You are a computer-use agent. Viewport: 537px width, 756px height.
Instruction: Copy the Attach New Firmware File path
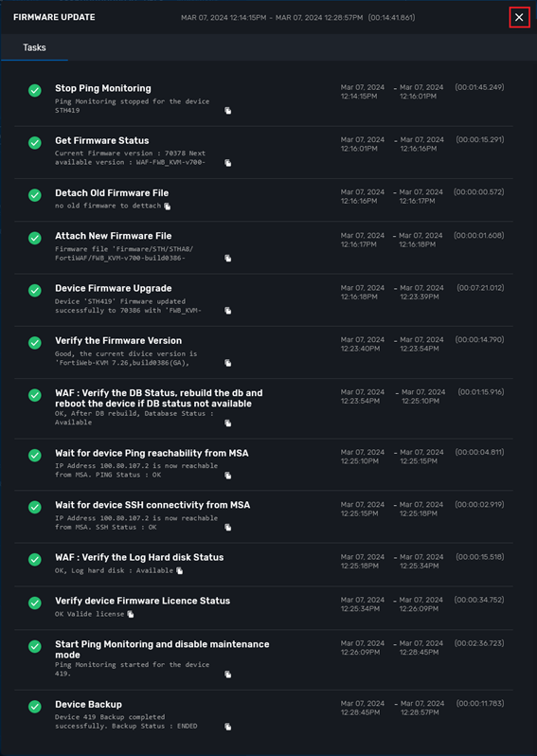coord(228,259)
